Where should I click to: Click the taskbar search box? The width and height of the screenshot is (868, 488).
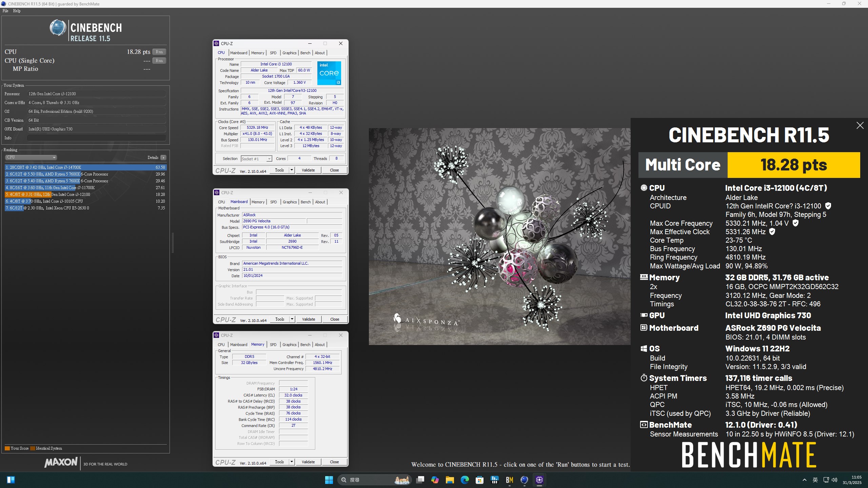pos(375,480)
